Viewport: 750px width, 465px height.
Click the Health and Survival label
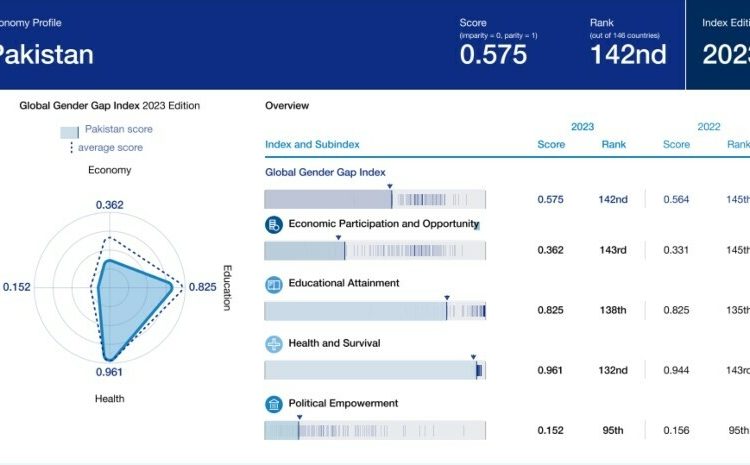(x=334, y=343)
